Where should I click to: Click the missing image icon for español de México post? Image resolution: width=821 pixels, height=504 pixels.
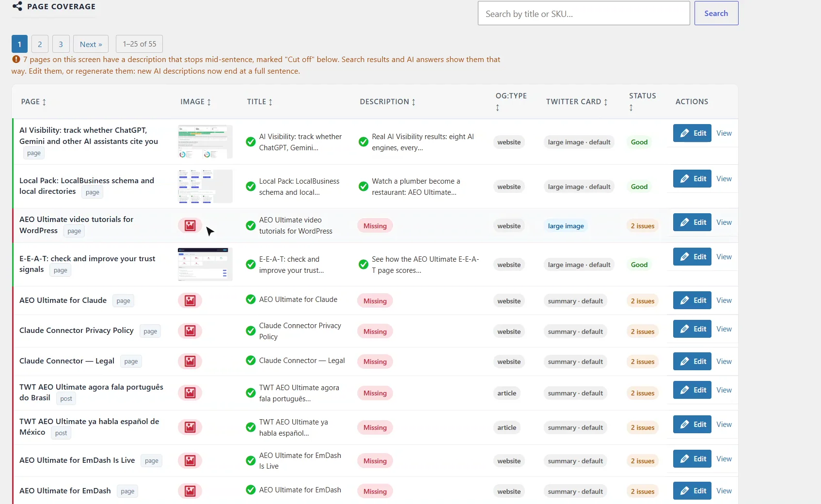click(190, 427)
